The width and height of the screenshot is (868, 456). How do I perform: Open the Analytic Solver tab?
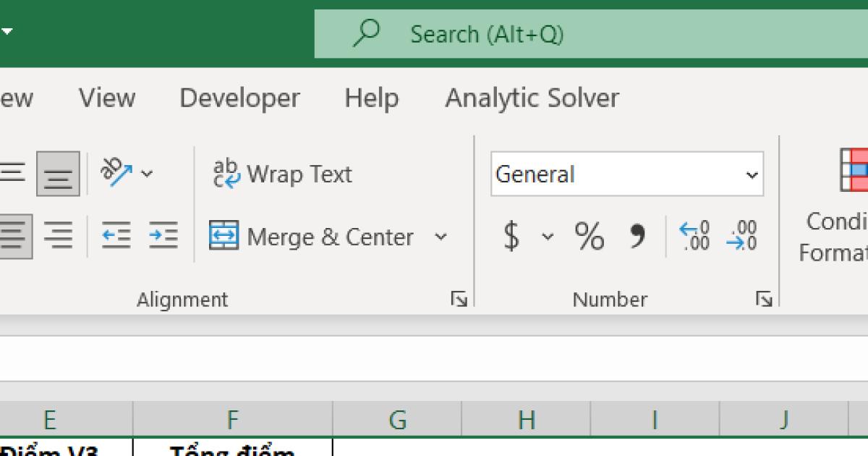[532, 98]
